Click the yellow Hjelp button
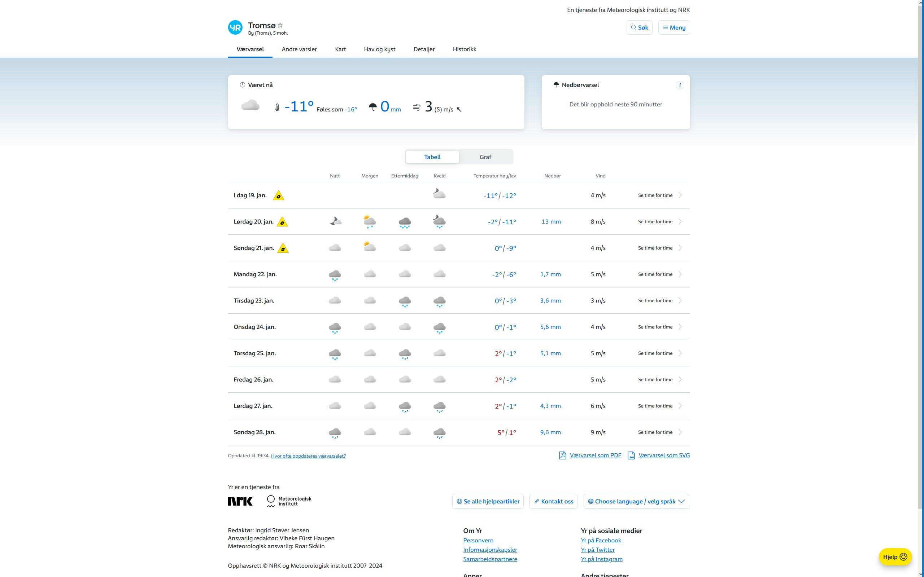Viewport: 924px width, 577px height. [x=895, y=557]
